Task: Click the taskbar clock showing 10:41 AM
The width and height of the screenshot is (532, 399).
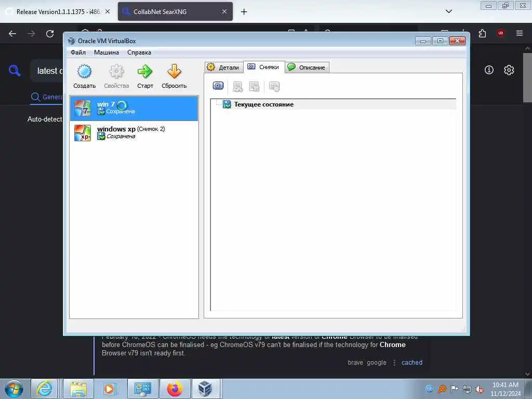Action: coord(506,389)
